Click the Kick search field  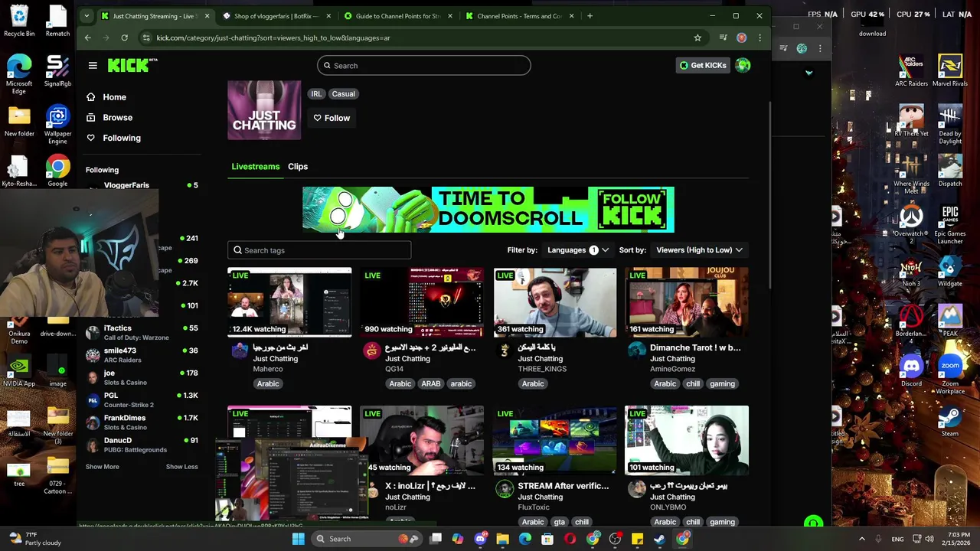423,66
